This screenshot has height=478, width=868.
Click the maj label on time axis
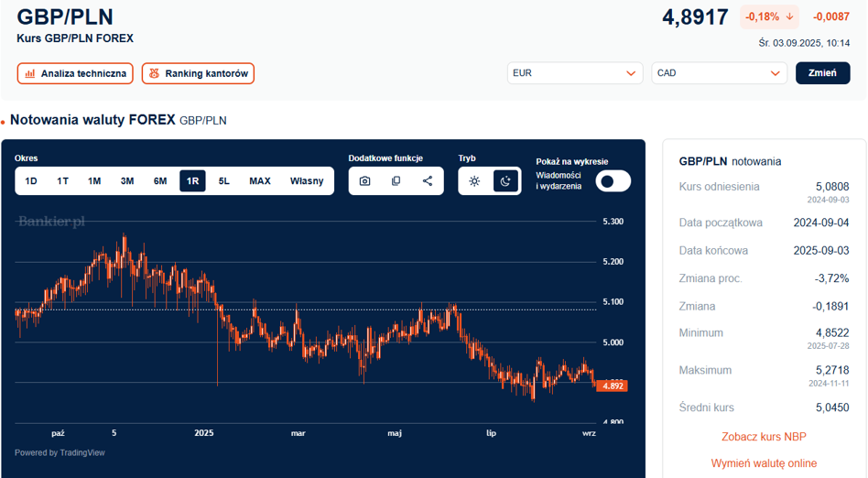[395, 433]
